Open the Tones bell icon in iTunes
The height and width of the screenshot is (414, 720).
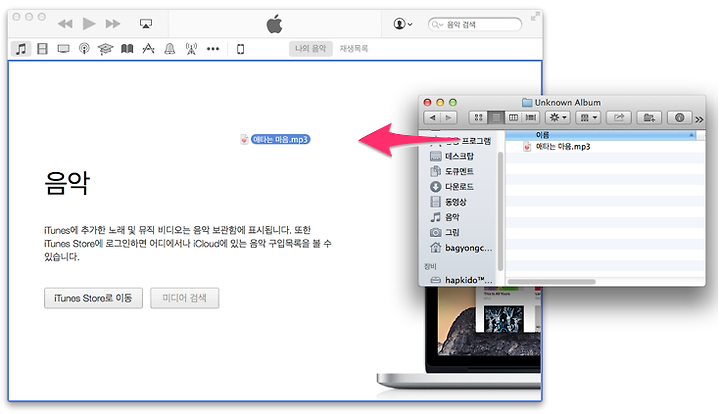coord(169,49)
